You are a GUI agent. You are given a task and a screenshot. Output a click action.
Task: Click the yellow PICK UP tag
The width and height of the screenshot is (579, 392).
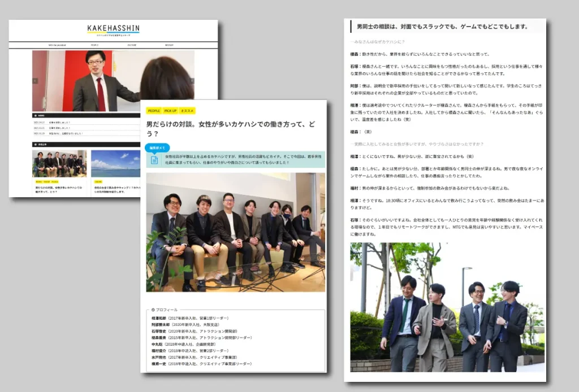coord(170,111)
